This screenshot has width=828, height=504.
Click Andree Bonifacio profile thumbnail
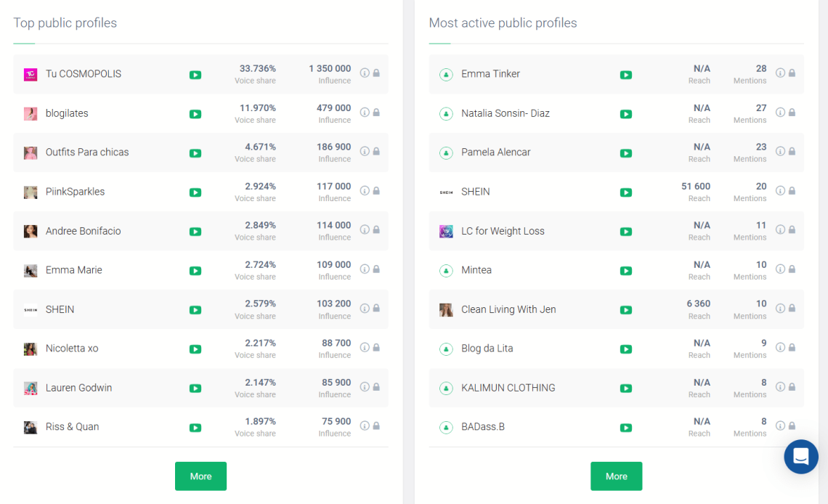(x=31, y=232)
